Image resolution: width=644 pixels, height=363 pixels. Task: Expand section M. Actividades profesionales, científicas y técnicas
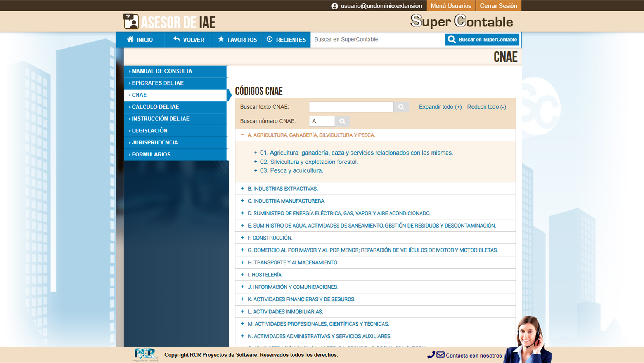click(242, 324)
